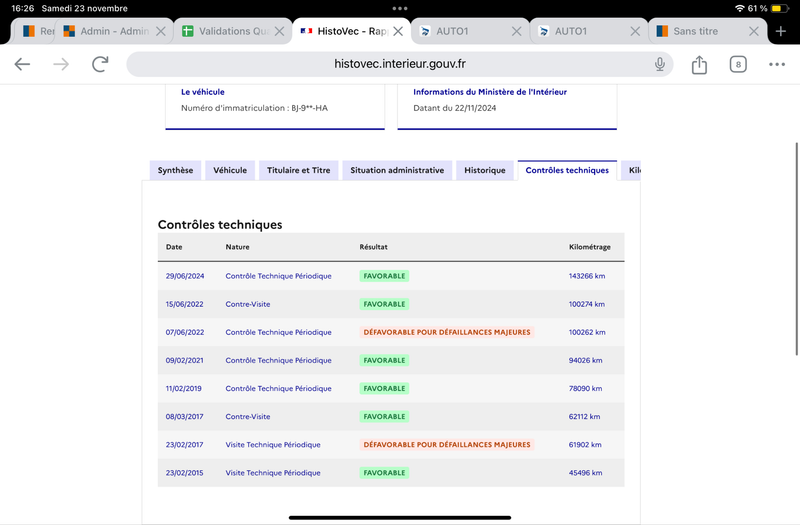Click Contrôle Technique Périodique for 11/02/2019
This screenshot has width=800, height=525.
279,388
